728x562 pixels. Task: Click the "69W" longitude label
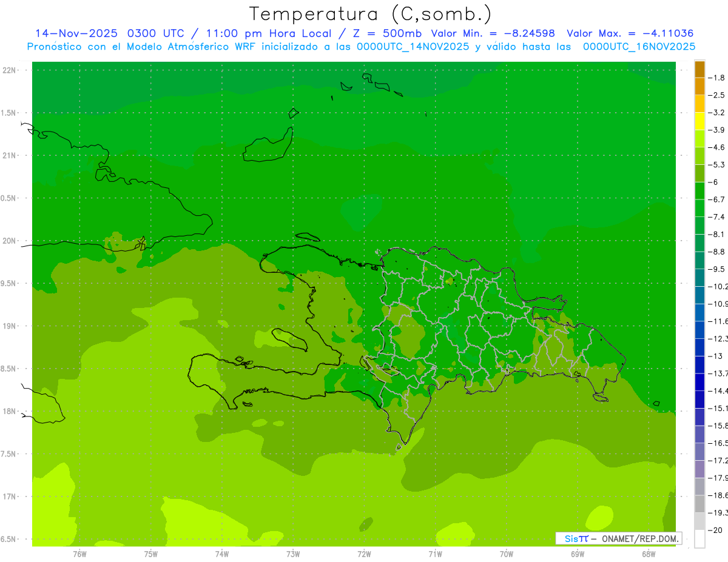click(x=577, y=554)
